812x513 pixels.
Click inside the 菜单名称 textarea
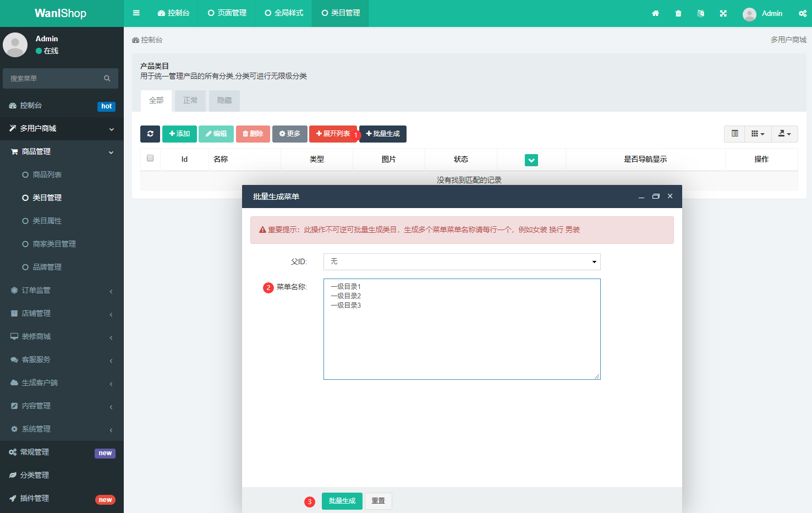[462, 329]
